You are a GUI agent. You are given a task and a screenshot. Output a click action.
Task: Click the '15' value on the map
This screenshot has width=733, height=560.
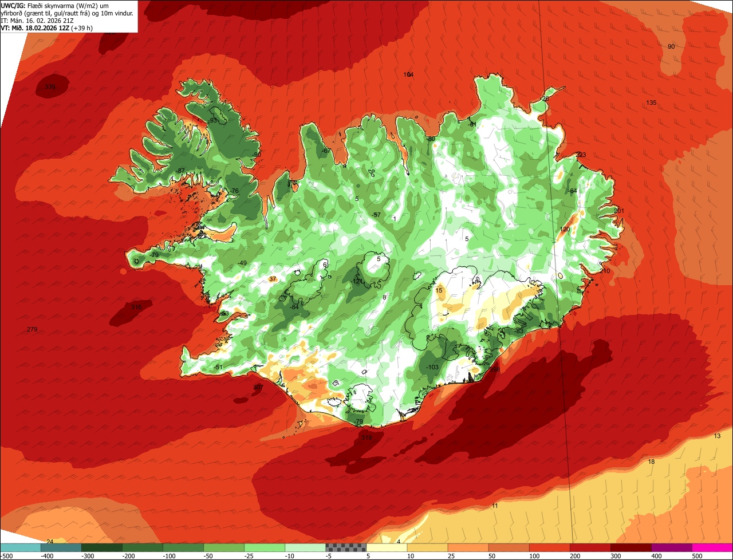point(439,291)
